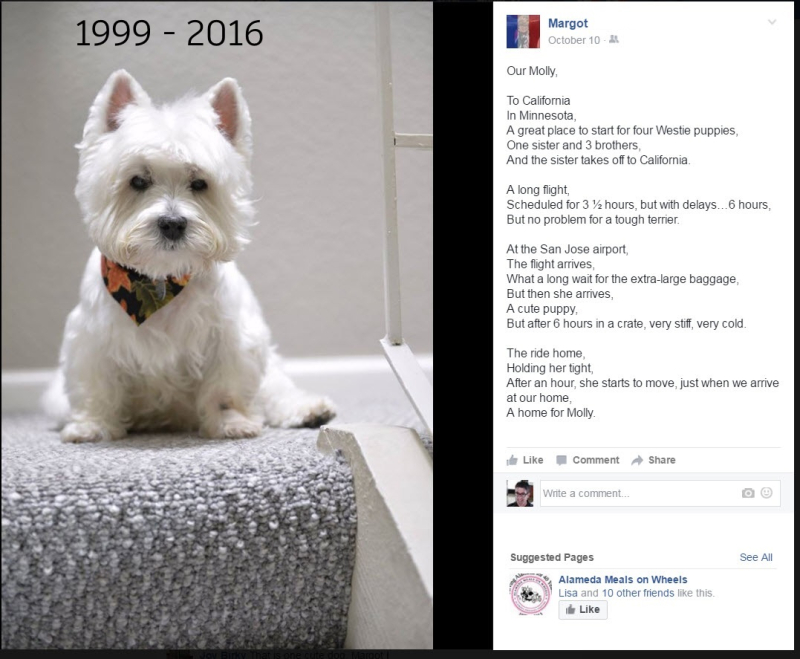Open Margot's profile picture thumbnail
Image resolution: width=800 pixels, height=659 pixels.
click(523, 32)
